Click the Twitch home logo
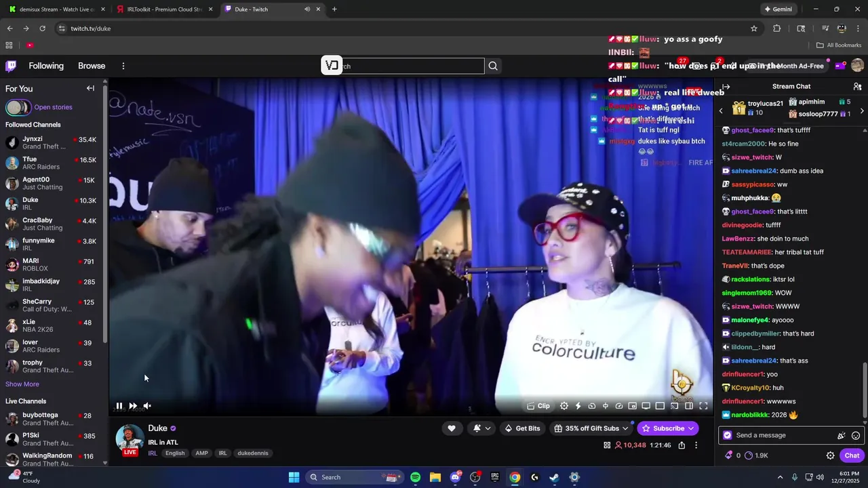Screen dimensions: 868x488 pos(11,66)
